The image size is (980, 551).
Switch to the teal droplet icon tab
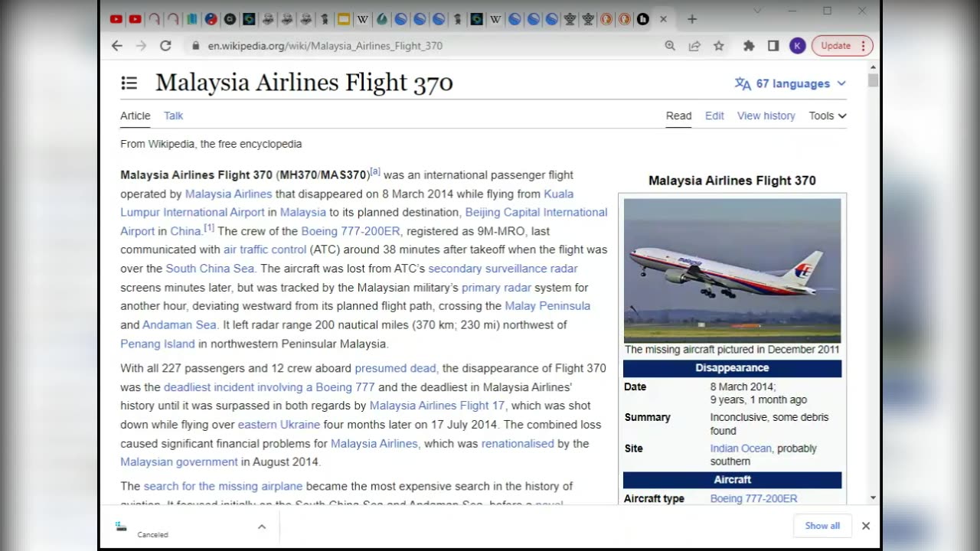pyautogui.click(x=381, y=19)
